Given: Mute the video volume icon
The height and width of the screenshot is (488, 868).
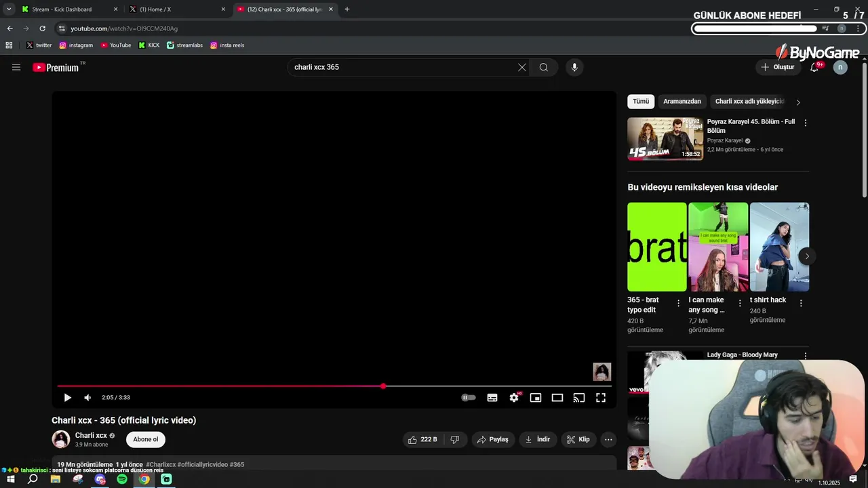Looking at the screenshot, I should tap(87, 398).
